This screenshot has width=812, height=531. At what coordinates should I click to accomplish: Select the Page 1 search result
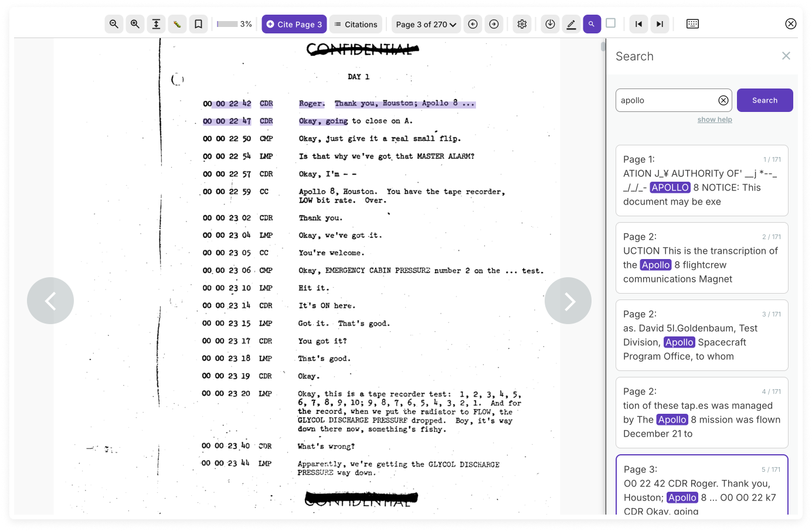click(x=702, y=181)
